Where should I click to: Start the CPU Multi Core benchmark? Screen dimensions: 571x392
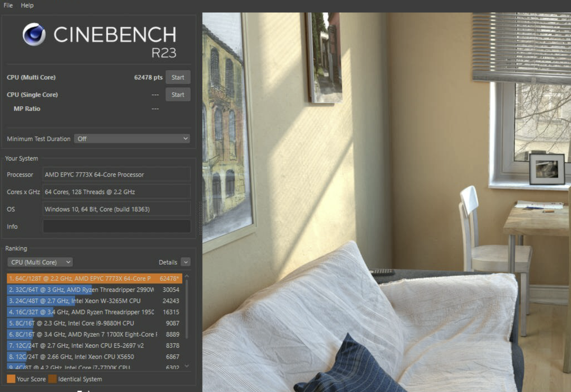(178, 77)
